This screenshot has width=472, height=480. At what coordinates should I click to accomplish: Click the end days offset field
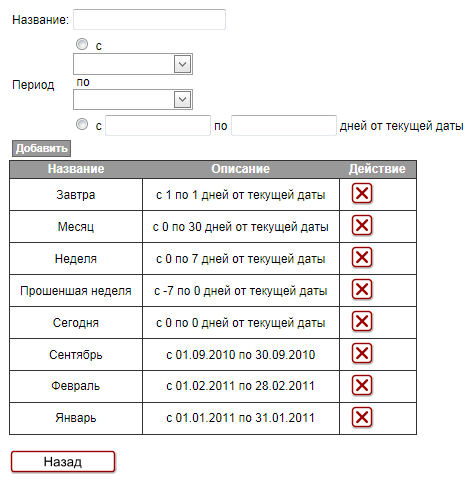284,126
